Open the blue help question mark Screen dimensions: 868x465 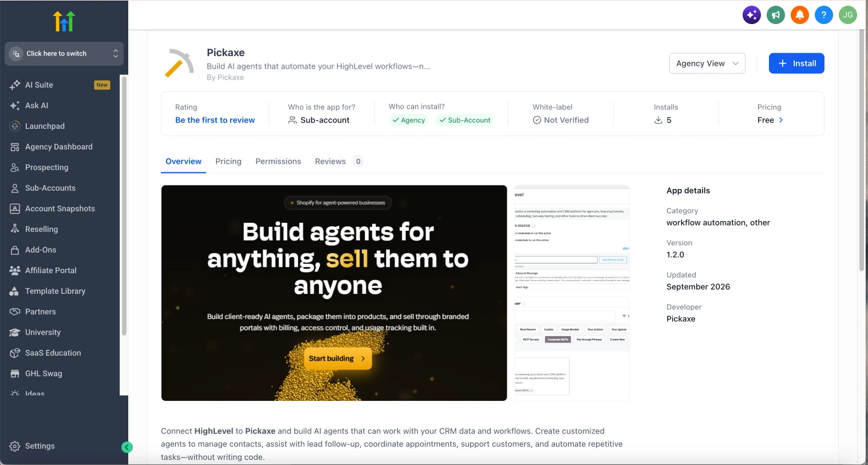824,15
